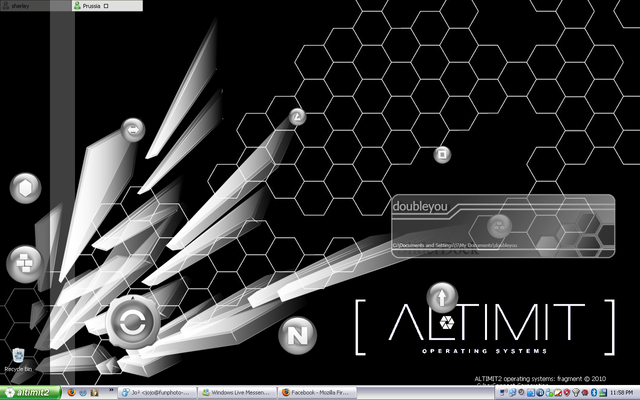Viewport: 640px width, 400px height.
Task: Click the 11:58 PM system clock
Action: pos(622,393)
